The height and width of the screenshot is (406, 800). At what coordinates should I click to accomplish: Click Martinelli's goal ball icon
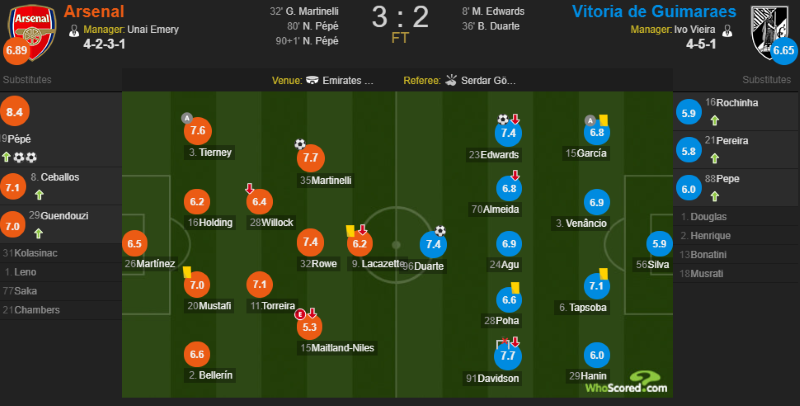pyautogui.click(x=300, y=144)
